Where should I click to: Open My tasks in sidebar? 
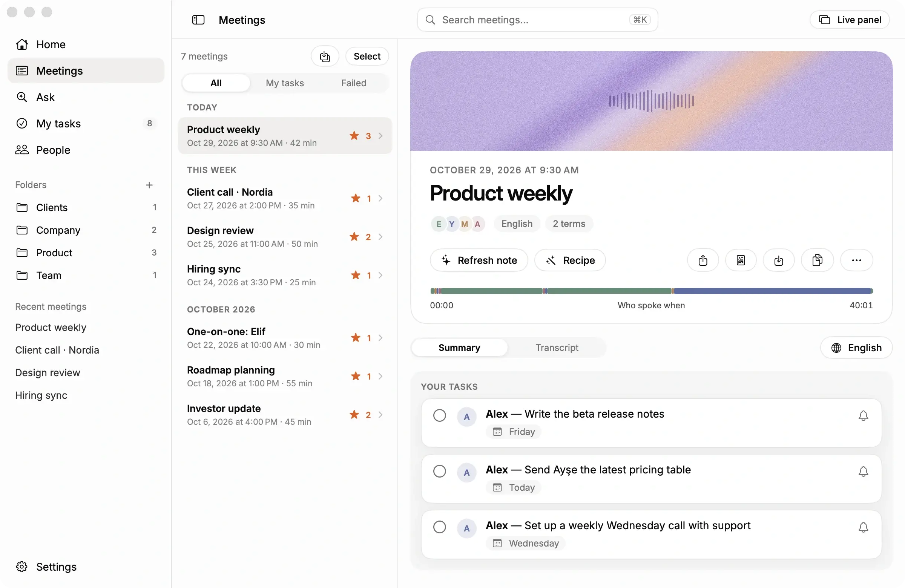(86, 124)
